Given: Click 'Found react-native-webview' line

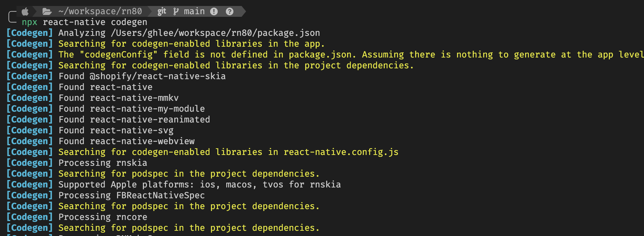Looking at the screenshot, I should (126, 142).
